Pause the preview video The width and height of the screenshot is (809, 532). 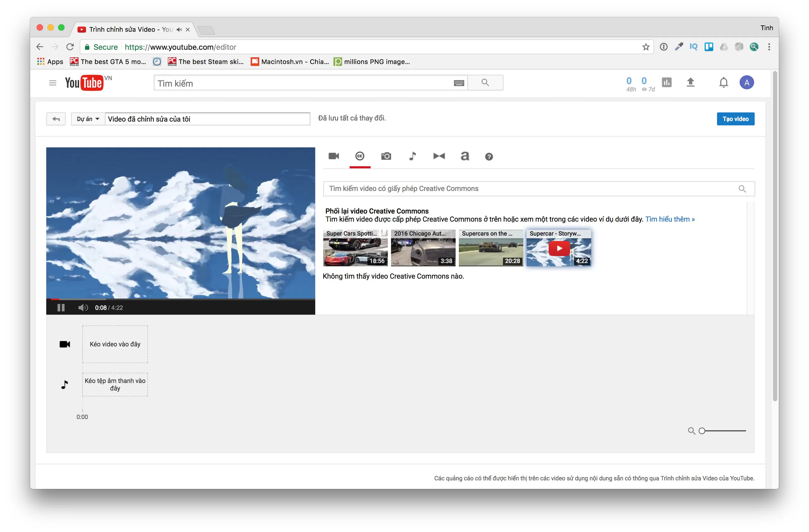61,308
